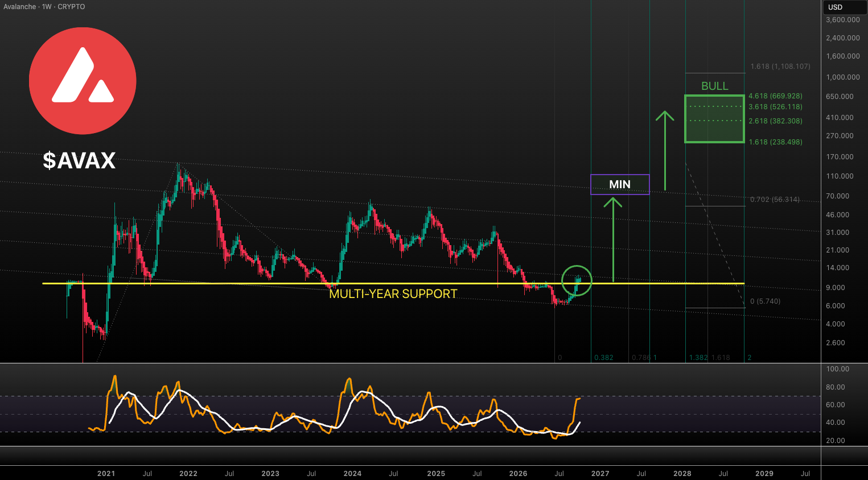The width and height of the screenshot is (868, 480).
Task: Click the 4.618 (669.928) Fibonacci level label
Action: tap(775, 96)
